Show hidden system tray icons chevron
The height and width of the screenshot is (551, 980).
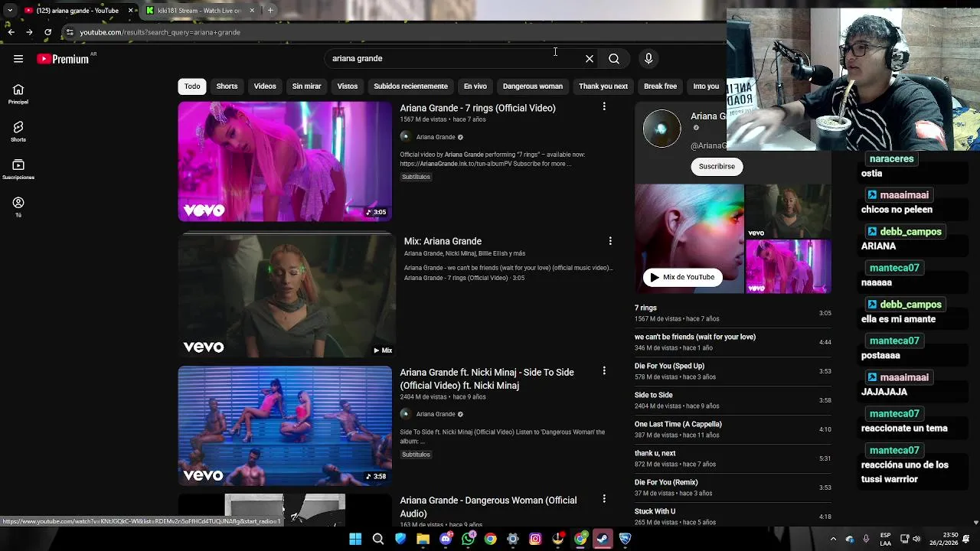833,539
